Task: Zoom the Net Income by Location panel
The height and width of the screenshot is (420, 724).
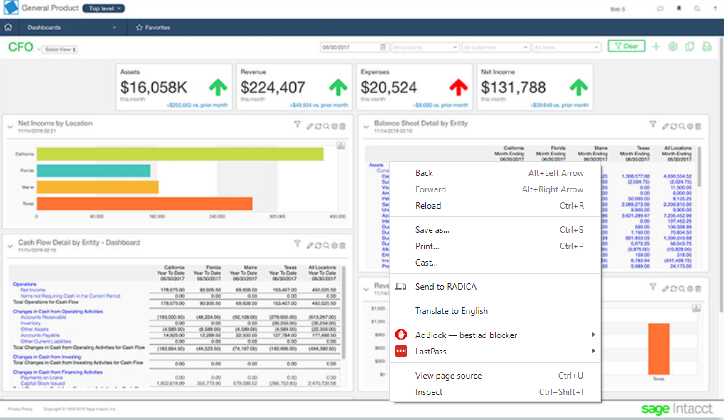Action: tap(326, 126)
